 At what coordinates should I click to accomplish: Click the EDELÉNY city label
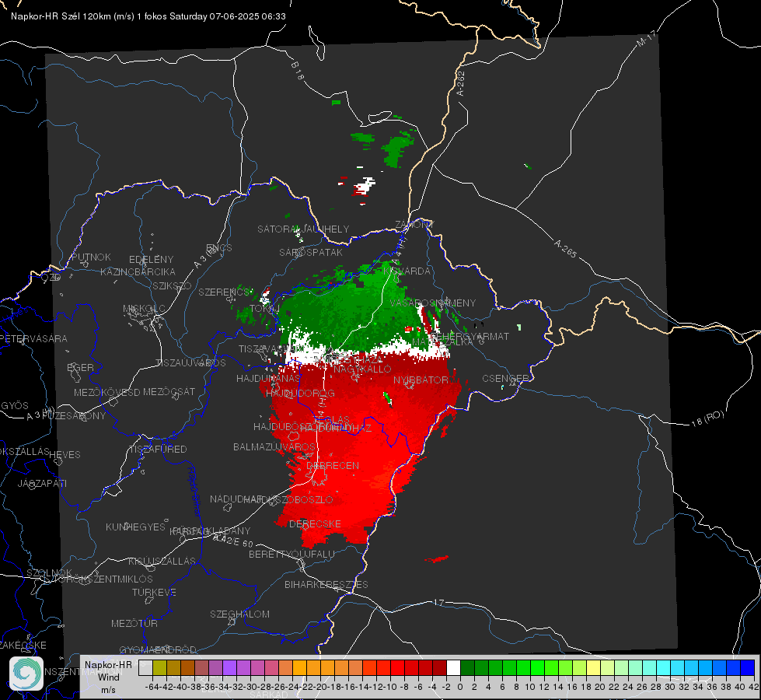click(151, 260)
